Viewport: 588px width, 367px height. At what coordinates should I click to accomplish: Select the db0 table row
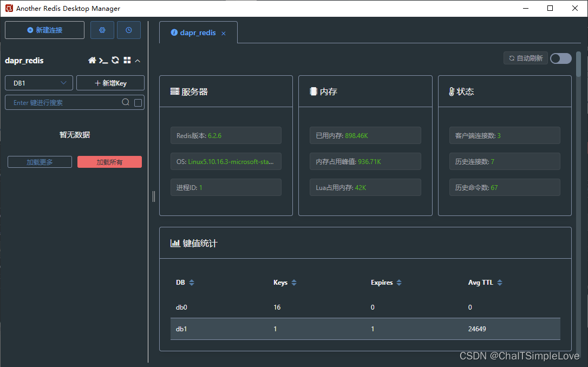coord(365,307)
